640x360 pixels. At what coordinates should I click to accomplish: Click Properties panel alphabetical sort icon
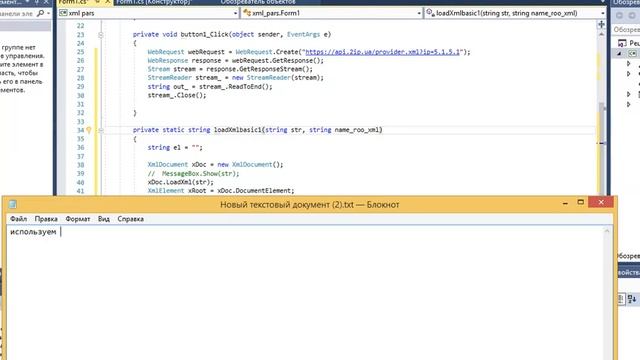[632, 299]
